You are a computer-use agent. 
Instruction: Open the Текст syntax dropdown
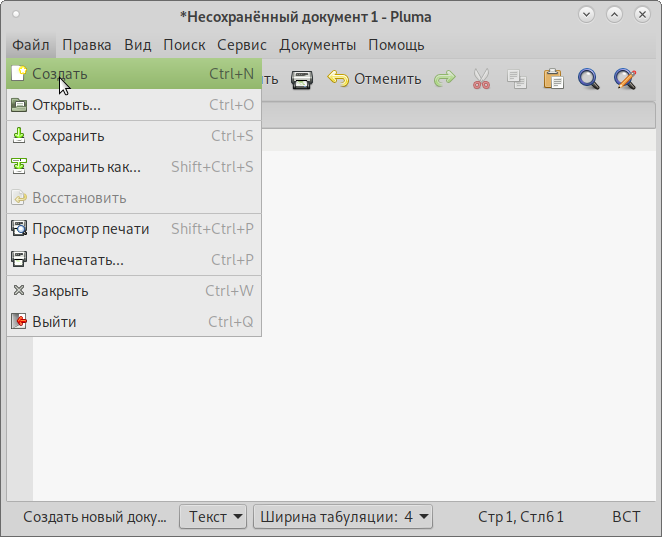pyautogui.click(x=213, y=517)
